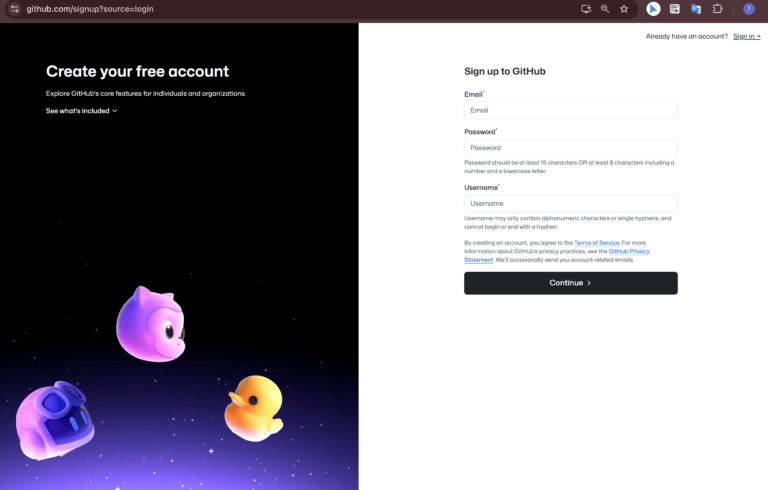
Task: Click the password requirements hint text
Action: coord(569,167)
